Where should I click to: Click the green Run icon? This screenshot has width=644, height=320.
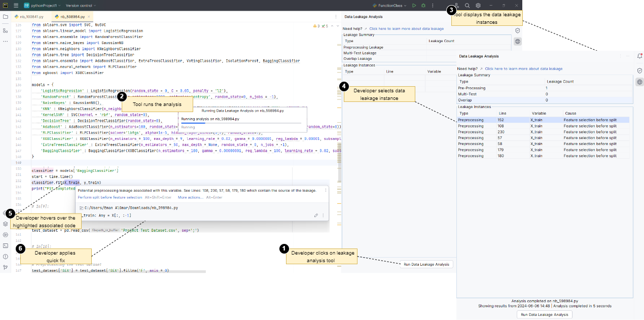coord(414,5)
